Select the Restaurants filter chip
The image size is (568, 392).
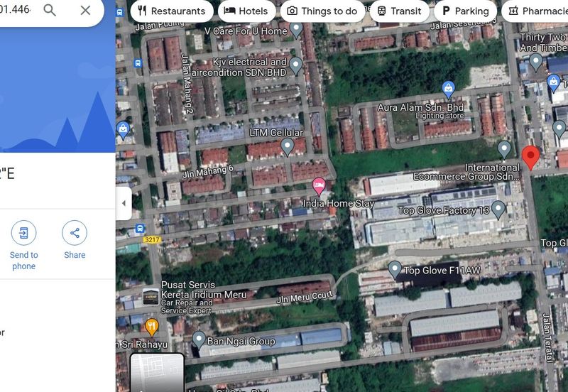[171, 11]
